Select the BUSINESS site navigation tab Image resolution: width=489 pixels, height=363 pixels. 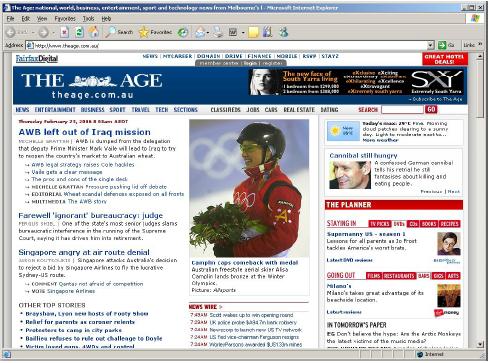click(93, 110)
